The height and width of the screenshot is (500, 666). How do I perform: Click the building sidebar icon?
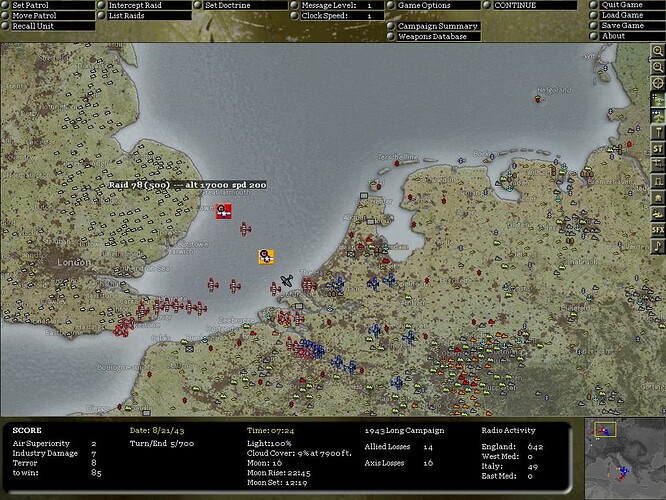pos(658,198)
